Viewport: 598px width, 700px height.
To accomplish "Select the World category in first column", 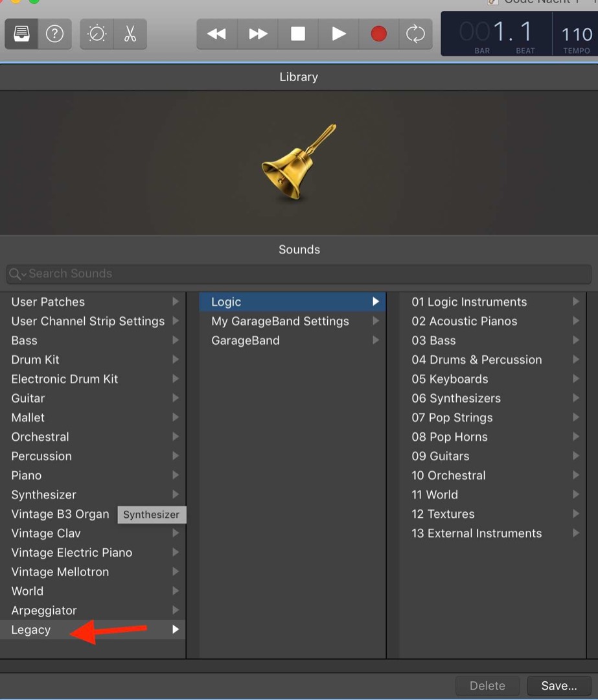I will coord(93,590).
